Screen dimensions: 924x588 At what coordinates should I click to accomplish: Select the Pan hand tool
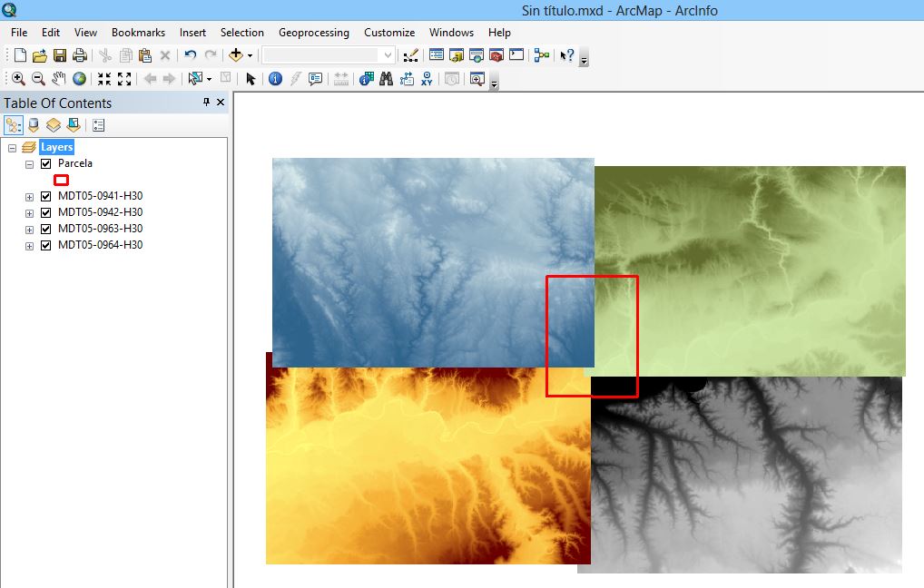(59, 79)
